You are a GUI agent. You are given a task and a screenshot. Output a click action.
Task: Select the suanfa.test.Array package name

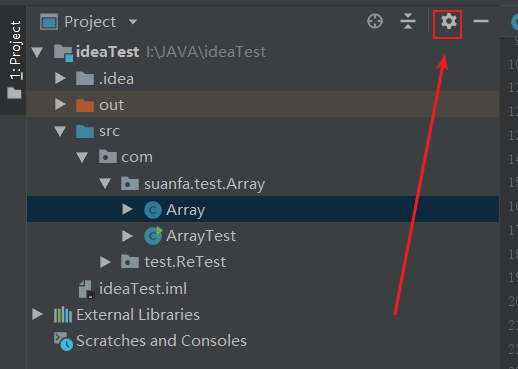(x=205, y=184)
